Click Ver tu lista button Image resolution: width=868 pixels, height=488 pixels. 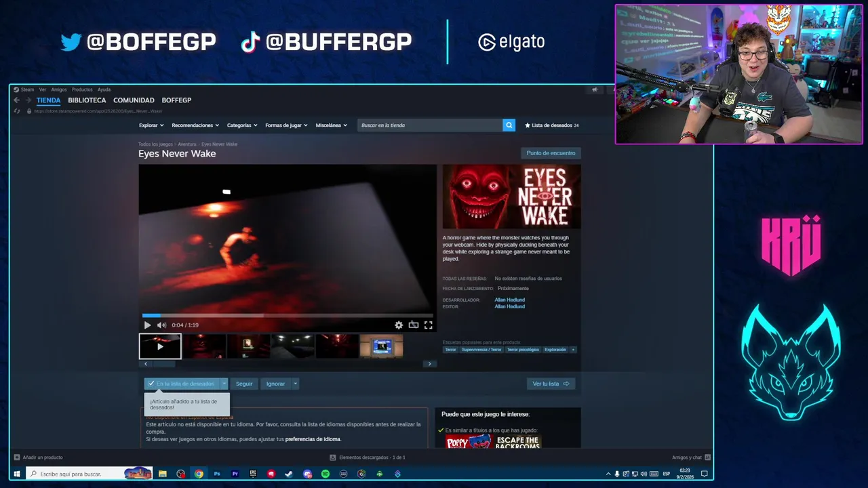[551, 384]
